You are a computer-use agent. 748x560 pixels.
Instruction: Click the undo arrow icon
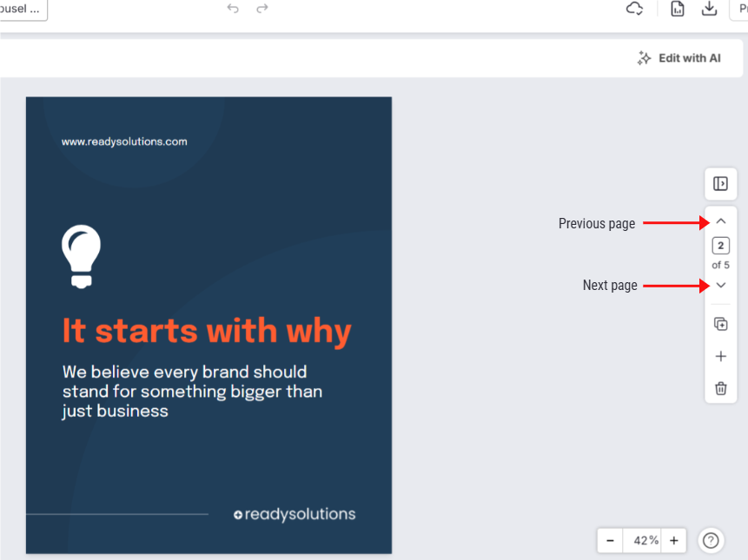pos(233,9)
